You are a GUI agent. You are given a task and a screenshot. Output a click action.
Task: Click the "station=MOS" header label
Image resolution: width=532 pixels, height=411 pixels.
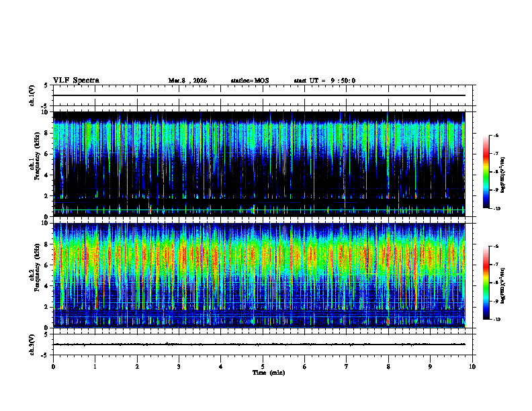250,81
